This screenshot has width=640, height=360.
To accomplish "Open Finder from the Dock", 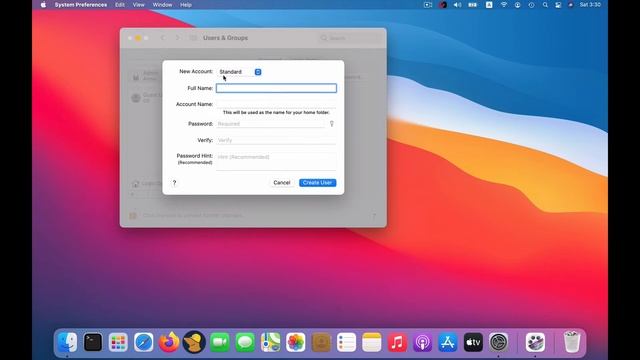I will pyautogui.click(x=67, y=342).
